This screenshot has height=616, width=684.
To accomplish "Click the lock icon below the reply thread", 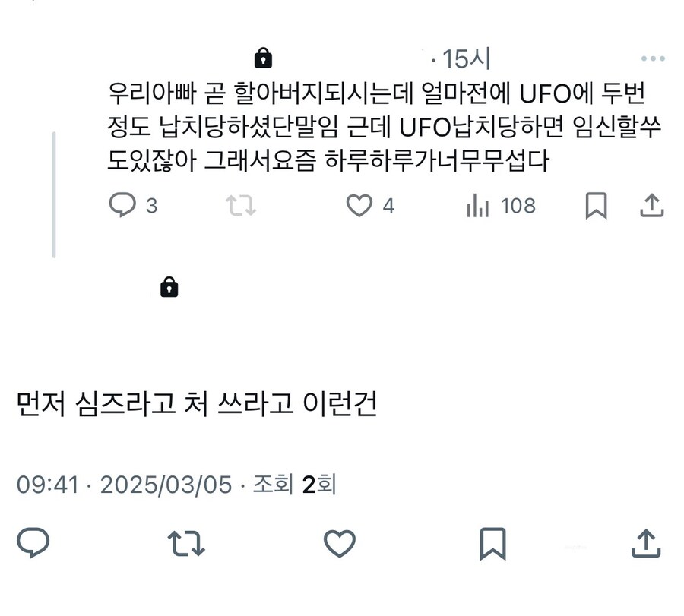I will 169,287.
